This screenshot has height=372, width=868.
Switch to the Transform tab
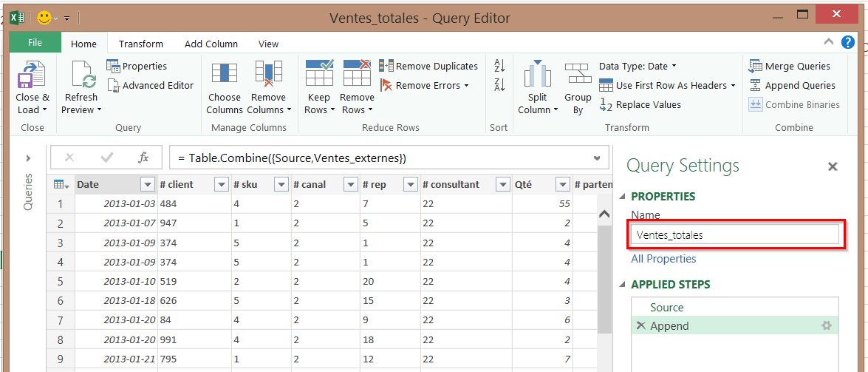(141, 44)
